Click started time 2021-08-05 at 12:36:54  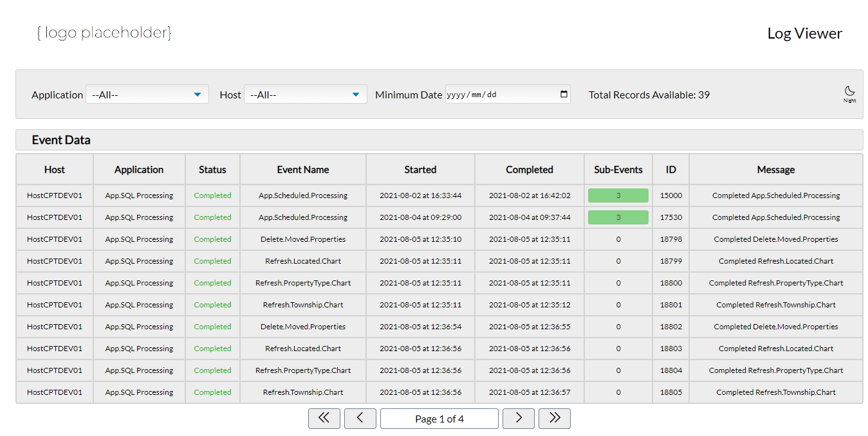(x=420, y=327)
